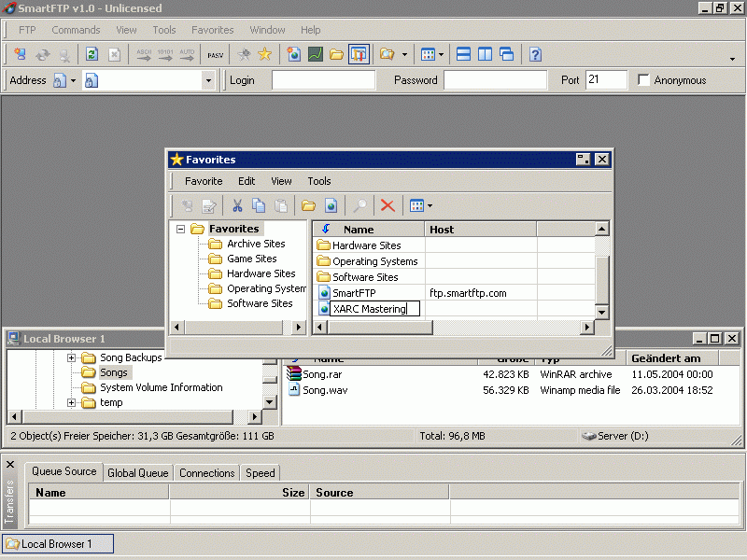Image resolution: width=747 pixels, height=560 pixels.
Task: Click the yellow Favorites star in main toolbar
Action: 265,55
